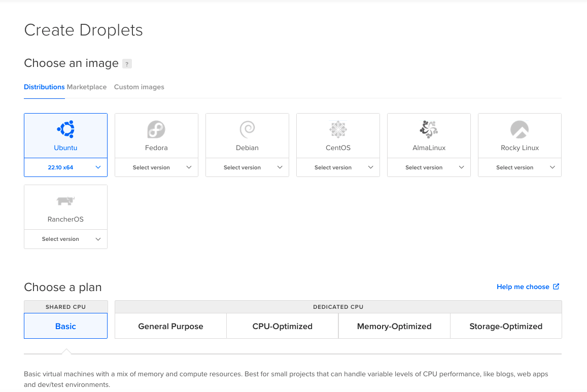This screenshot has width=587, height=392.
Task: Choose the Memory-Optimized plan
Action: click(x=394, y=326)
